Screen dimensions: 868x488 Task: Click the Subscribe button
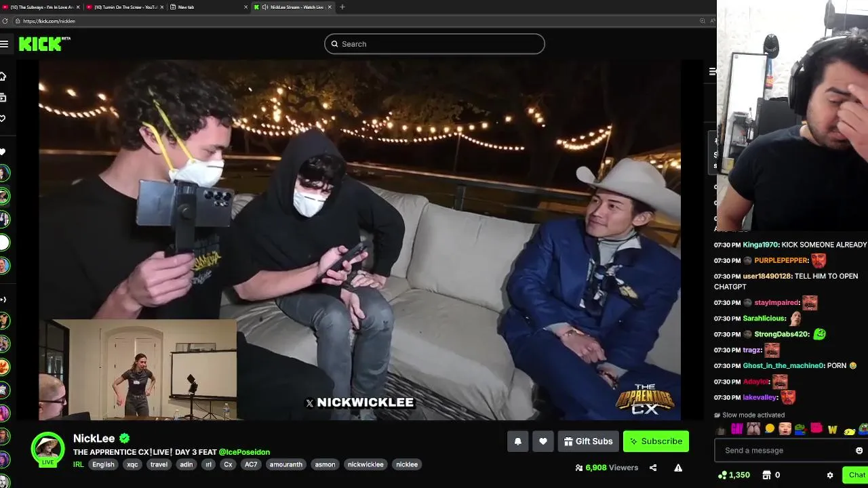click(x=656, y=441)
